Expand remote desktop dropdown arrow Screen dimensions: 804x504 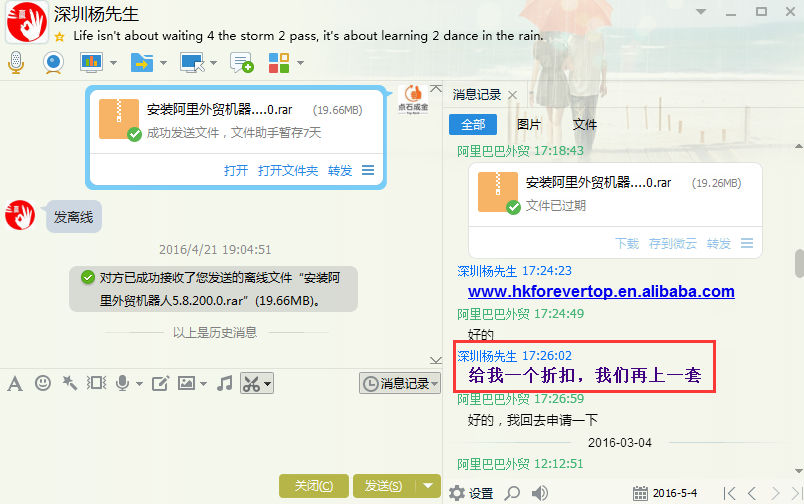click(x=214, y=63)
